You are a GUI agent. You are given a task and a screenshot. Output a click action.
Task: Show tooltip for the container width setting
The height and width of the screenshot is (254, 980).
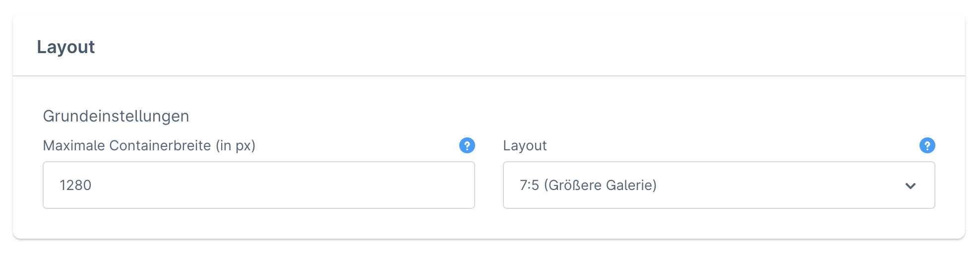click(x=467, y=145)
